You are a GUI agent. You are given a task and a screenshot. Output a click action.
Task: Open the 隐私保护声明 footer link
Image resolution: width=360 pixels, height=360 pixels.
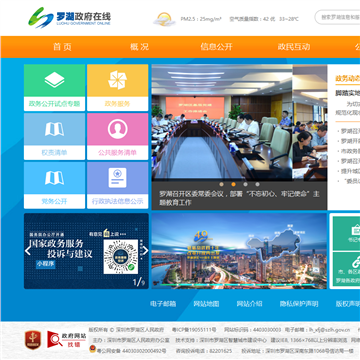(x=299, y=304)
